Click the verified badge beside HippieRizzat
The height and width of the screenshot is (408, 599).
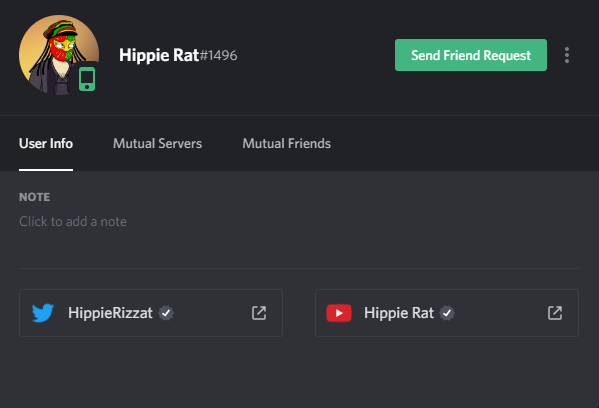tap(166, 313)
